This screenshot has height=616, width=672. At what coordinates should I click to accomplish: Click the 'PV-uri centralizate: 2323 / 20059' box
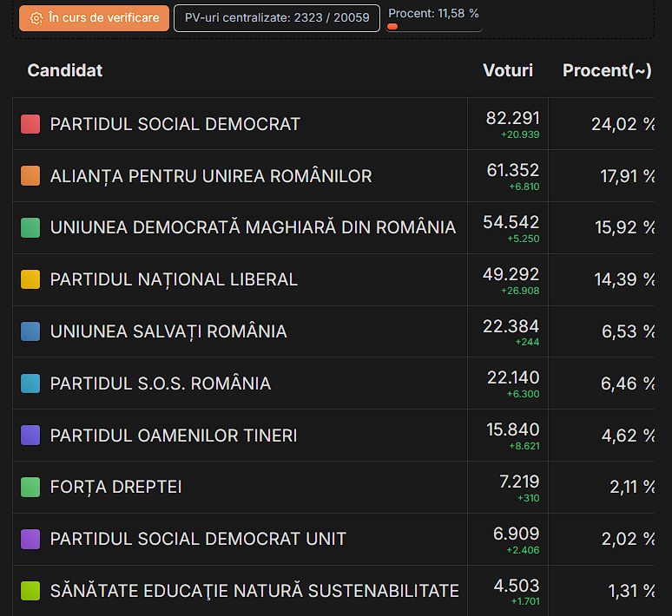tap(277, 18)
